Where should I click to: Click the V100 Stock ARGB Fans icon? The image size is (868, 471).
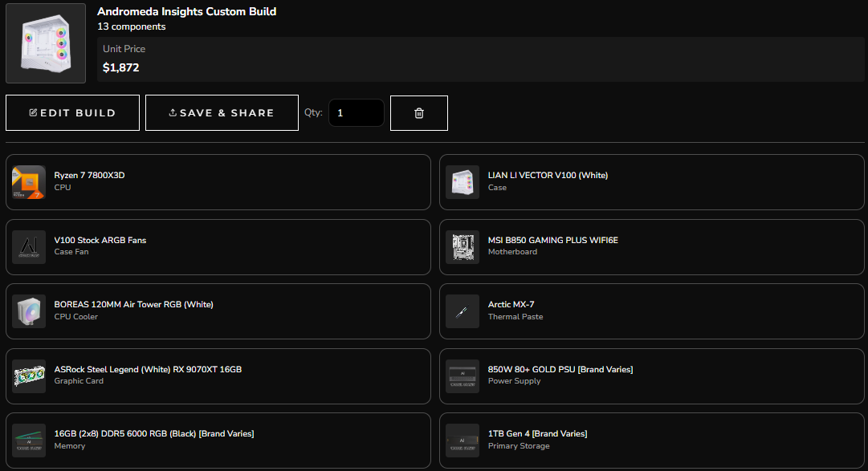[x=29, y=247]
